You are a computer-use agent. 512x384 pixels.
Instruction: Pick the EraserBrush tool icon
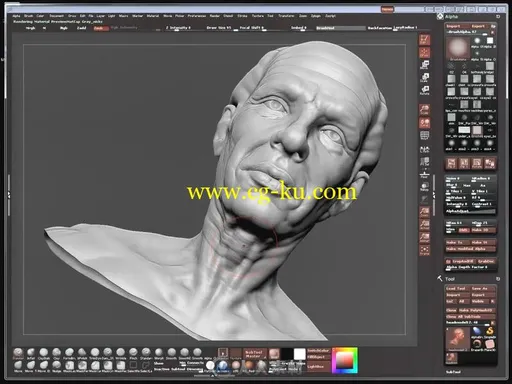click(x=477, y=345)
